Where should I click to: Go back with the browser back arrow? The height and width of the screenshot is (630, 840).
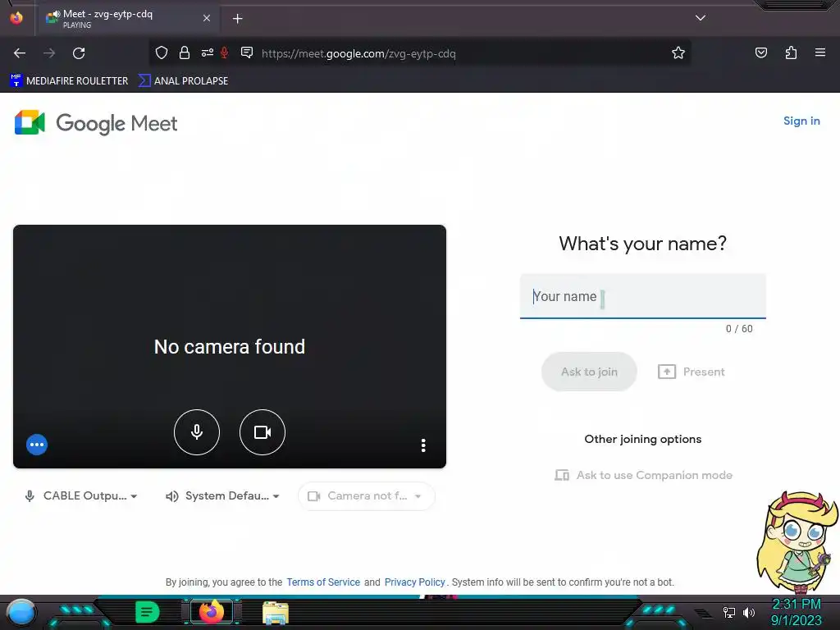pos(20,53)
